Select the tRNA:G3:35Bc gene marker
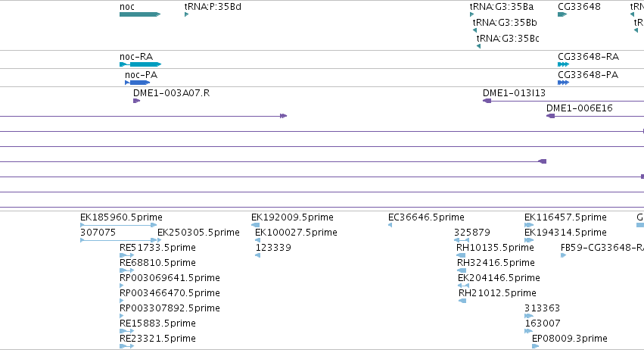The image size is (644, 350). [x=478, y=46]
